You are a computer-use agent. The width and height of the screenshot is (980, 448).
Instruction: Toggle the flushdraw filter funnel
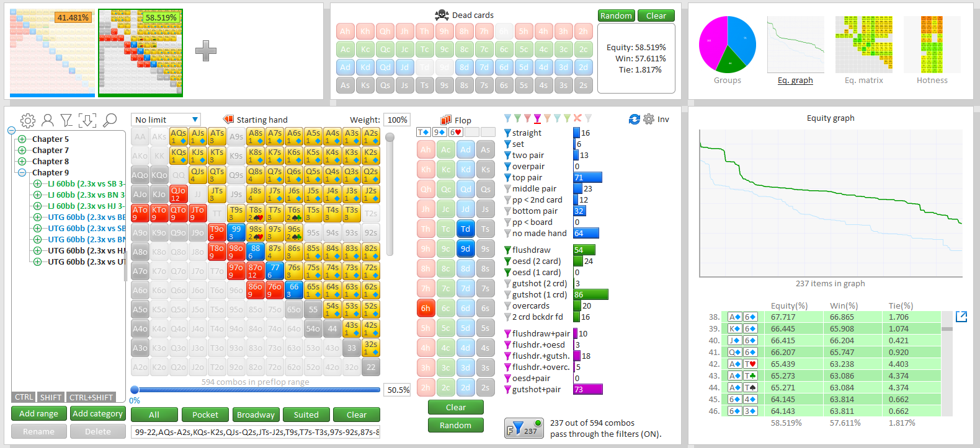[x=508, y=250]
